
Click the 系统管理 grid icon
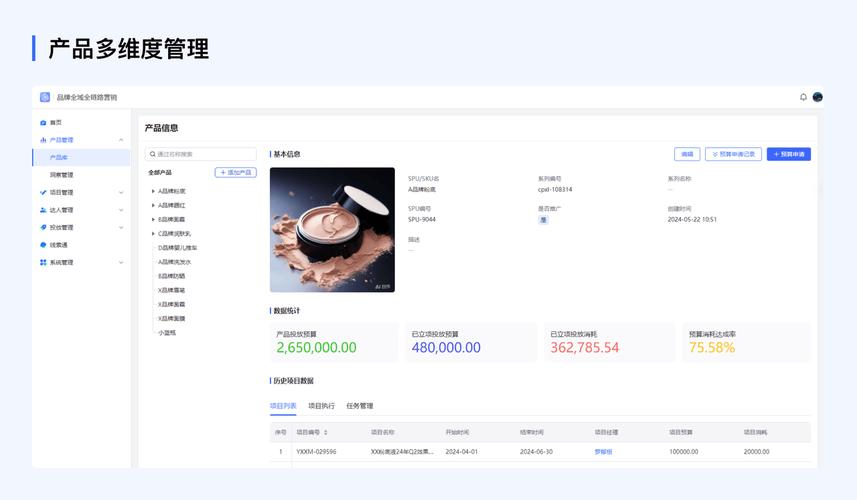[x=43, y=262]
